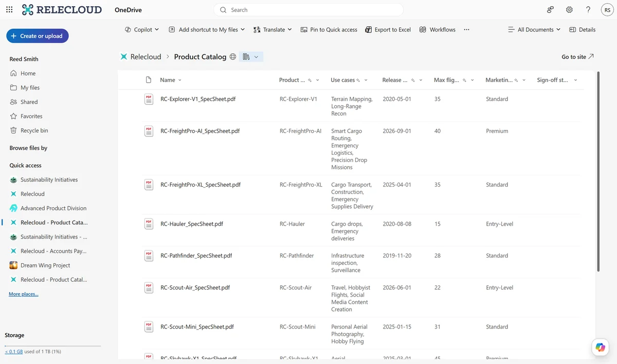Screen dimensions: 617x364
Task: Click the globe icon beside Product Catalog
Action: (x=233, y=57)
